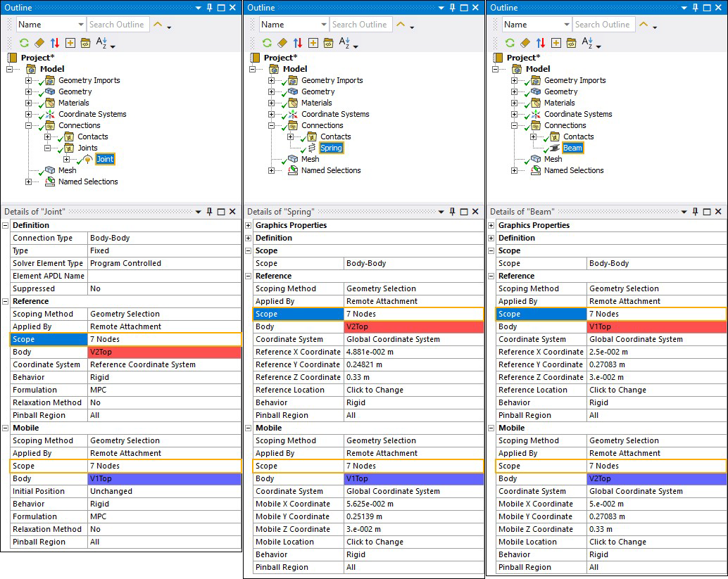Open the Details of "Beam" panel options arrow

[684, 212]
